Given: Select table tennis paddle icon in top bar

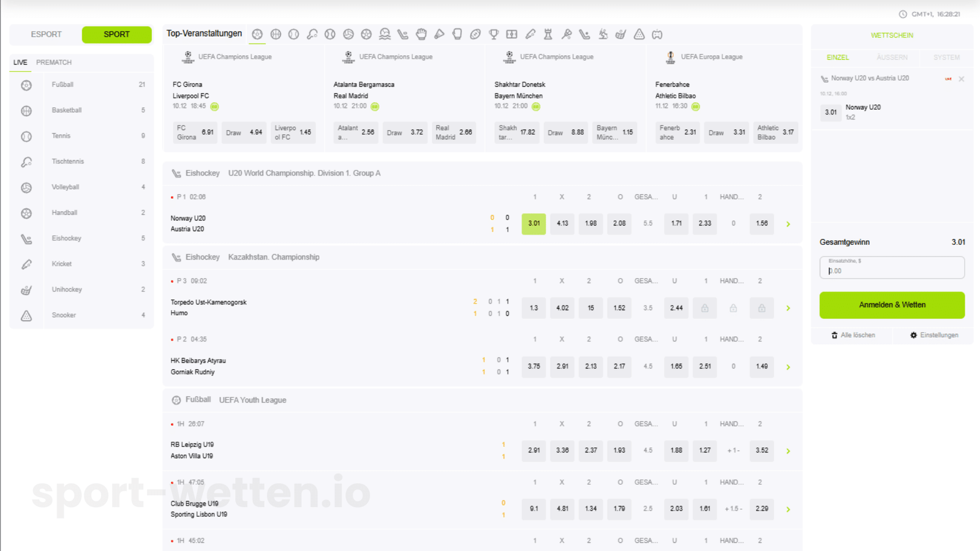Looking at the screenshot, I should pyautogui.click(x=312, y=34).
